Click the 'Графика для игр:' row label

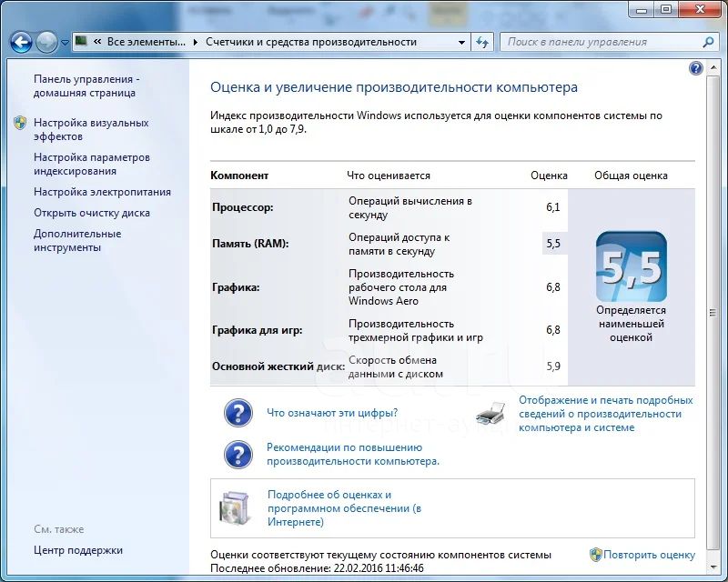pyautogui.click(x=258, y=330)
